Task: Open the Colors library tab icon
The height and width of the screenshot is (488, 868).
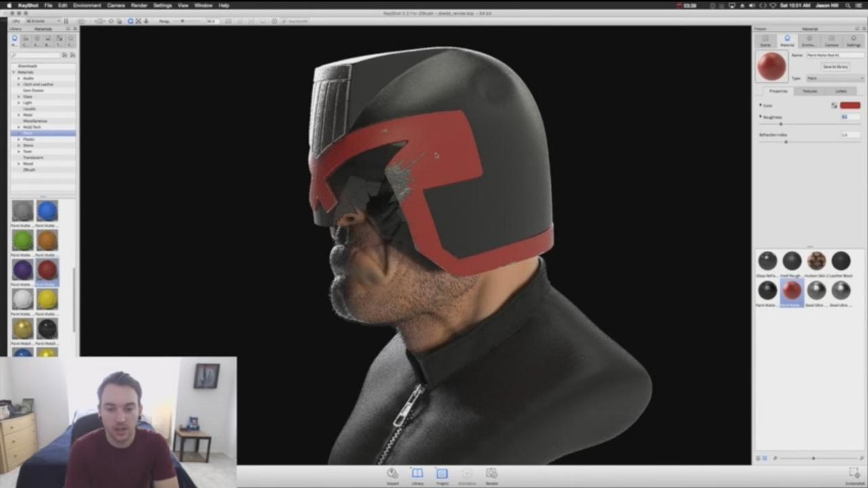Action: (x=26, y=40)
